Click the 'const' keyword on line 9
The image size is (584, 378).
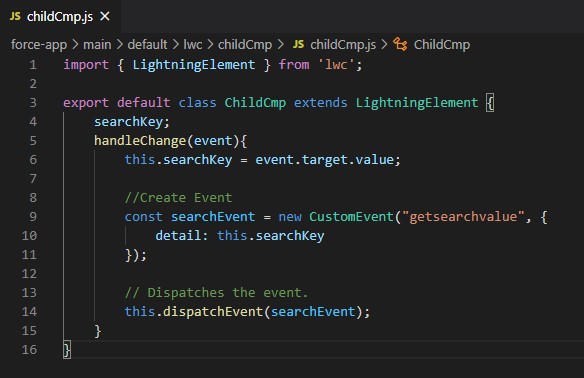[x=144, y=217]
